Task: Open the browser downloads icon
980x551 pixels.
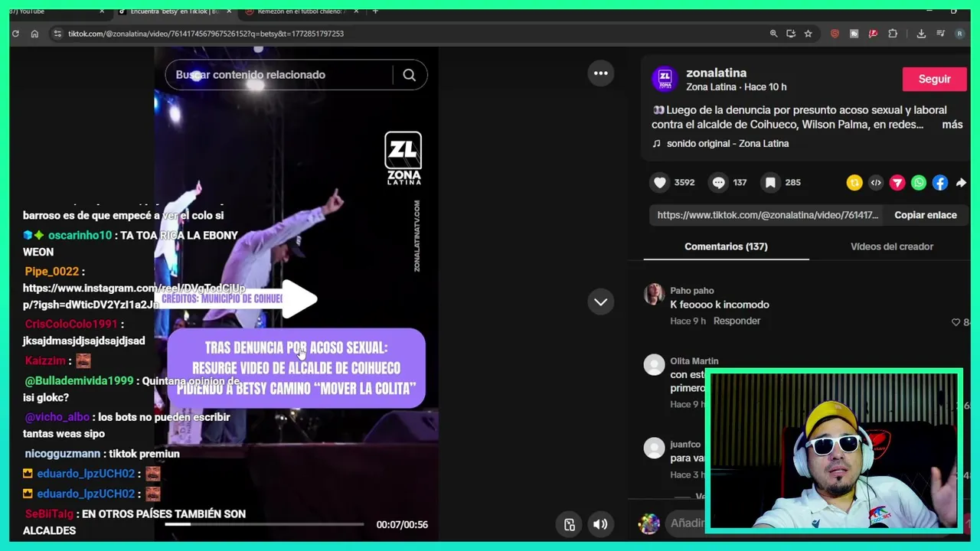Action: [921, 34]
